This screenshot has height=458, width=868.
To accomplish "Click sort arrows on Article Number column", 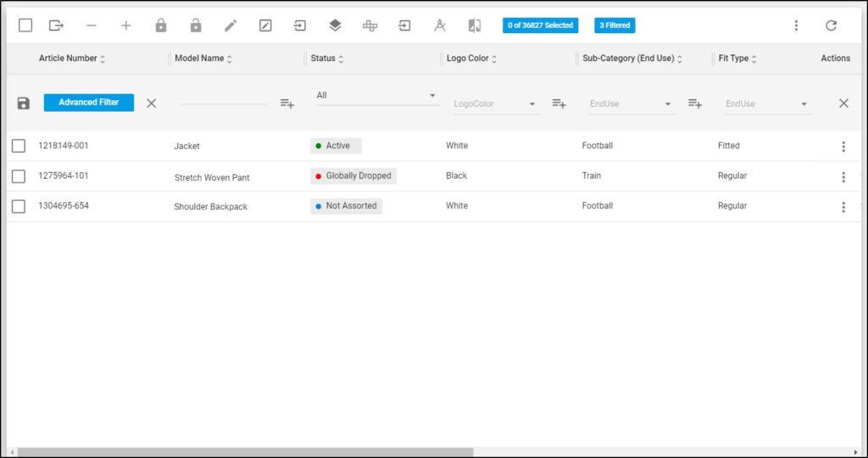I will click(x=103, y=59).
